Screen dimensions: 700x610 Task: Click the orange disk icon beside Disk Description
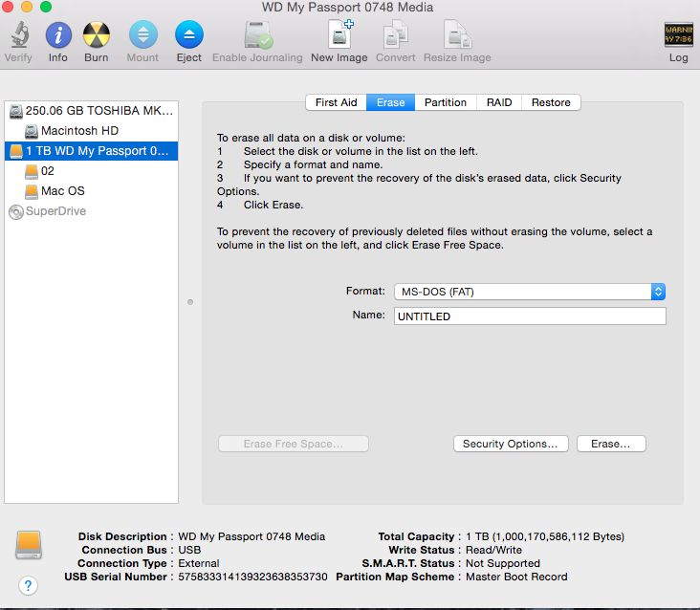tap(29, 545)
